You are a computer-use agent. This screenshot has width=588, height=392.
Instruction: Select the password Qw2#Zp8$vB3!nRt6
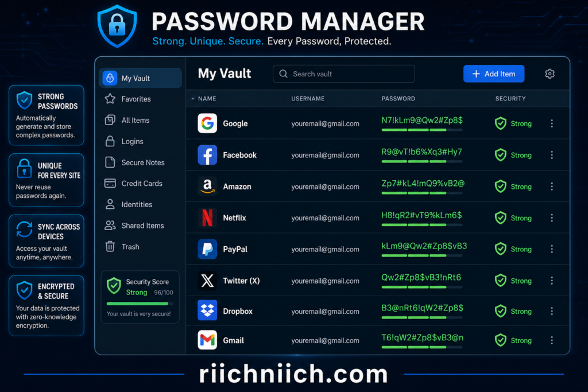click(x=421, y=277)
